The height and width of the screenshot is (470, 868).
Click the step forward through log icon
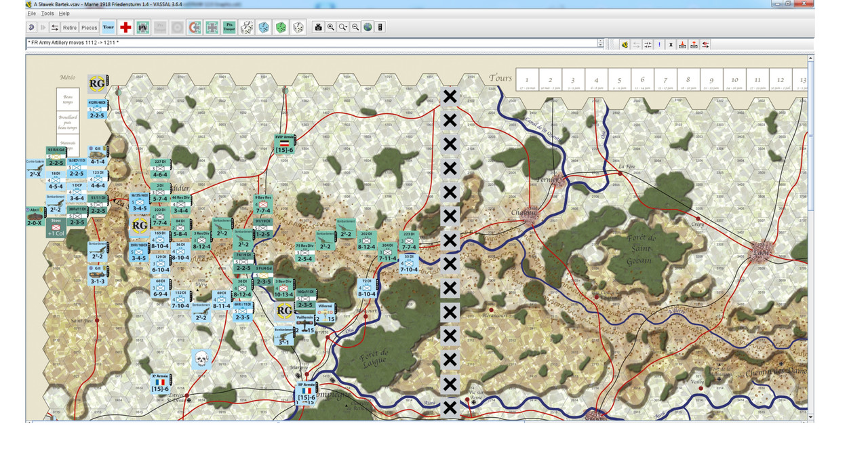click(43, 27)
